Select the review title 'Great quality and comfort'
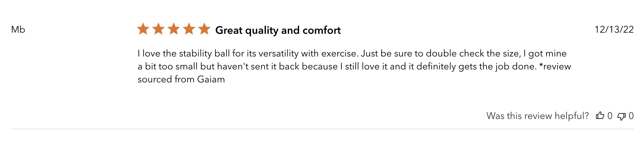The width and height of the screenshot is (644, 143). [x=278, y=30]
